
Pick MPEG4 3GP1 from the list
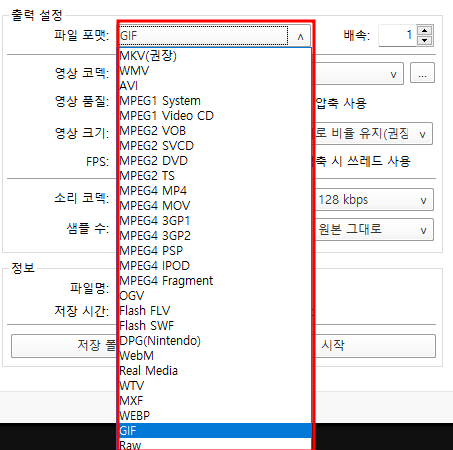tap(215, 221)
